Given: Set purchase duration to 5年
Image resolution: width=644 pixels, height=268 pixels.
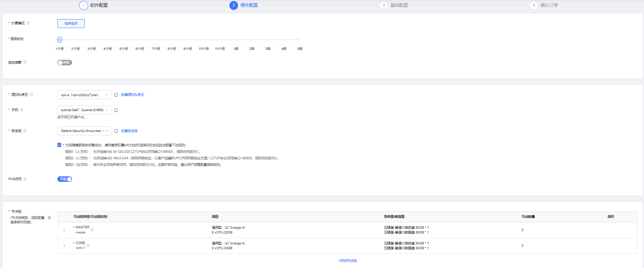Looking at the screenshot, I should point(300,49).
